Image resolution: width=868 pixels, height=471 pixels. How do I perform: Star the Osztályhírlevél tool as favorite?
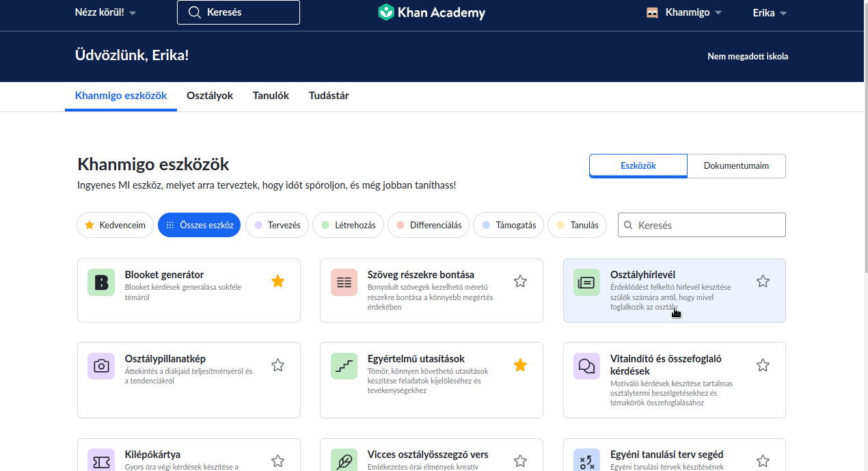[x=763, y=281]
